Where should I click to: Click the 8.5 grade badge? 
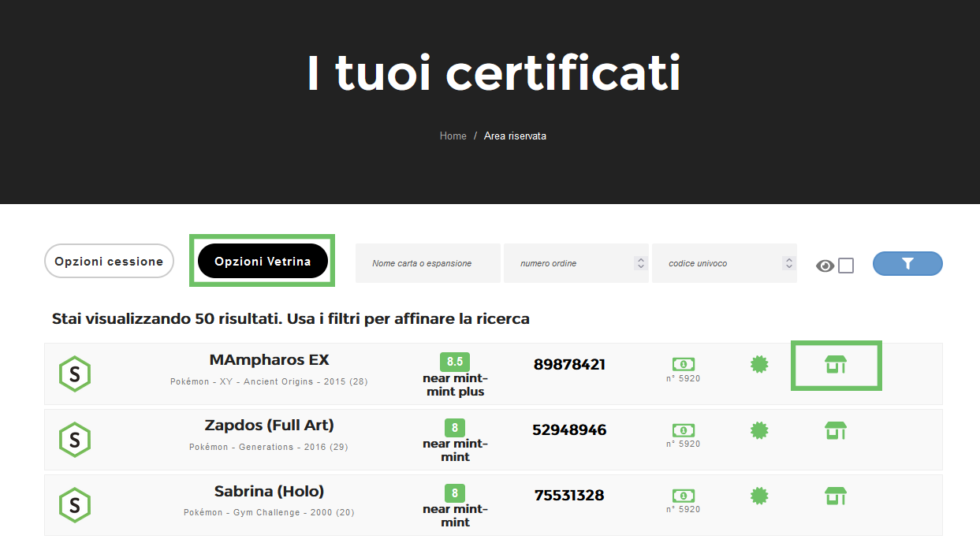point(455,362)
